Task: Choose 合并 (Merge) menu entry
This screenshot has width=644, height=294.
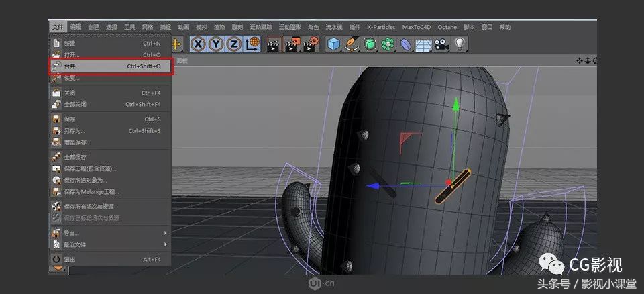Action: tap(110, 66)
